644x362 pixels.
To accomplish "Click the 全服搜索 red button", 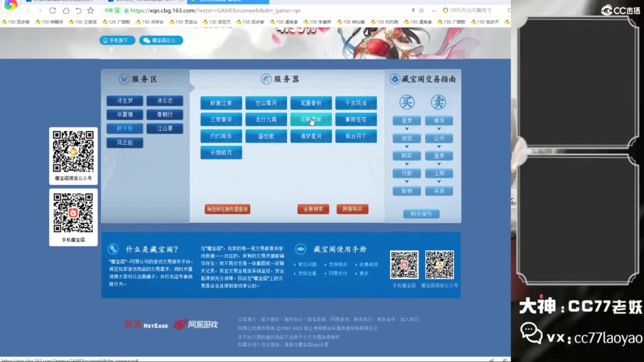I will click(x=313, y=209).
